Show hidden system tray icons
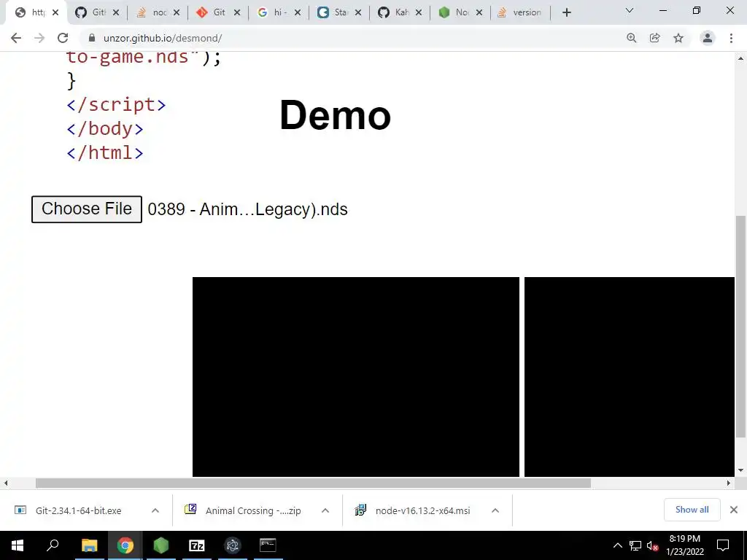This screenshot has width=747, height=560. [617, 545]
